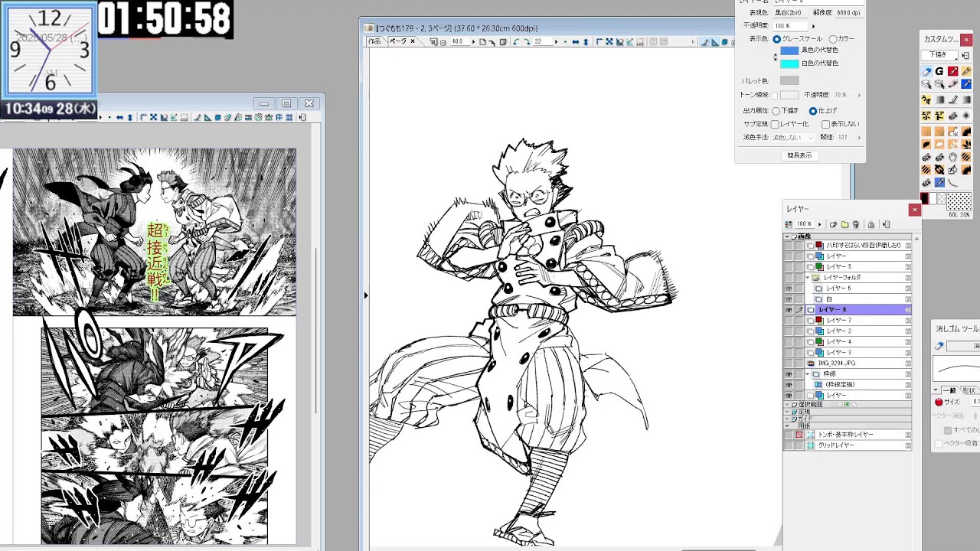The image size is (980, 551).
Task: Open the 減色手法 dropdown
Action: tap(794, 138)
